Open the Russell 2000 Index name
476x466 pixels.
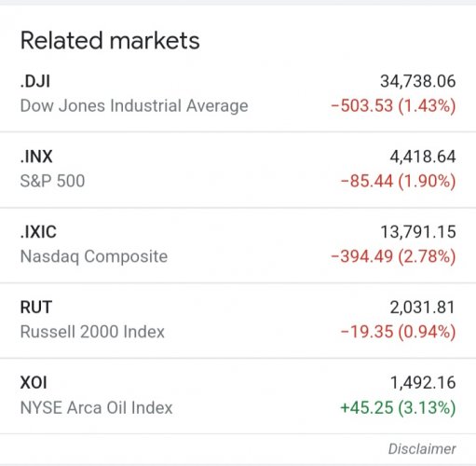(92, 332)
